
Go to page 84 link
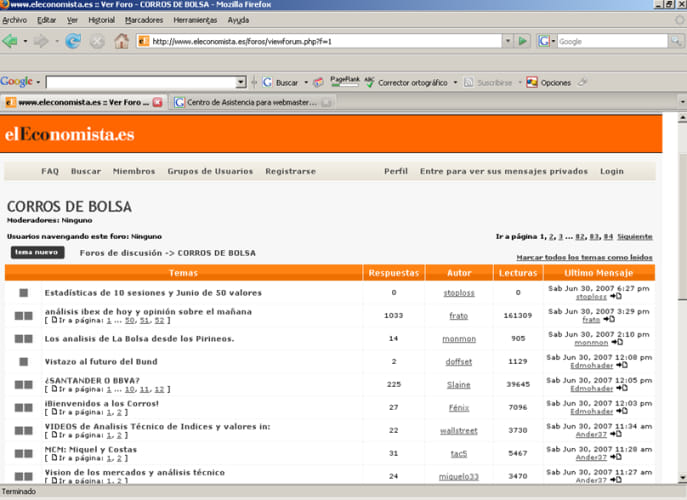pyautogui.click(x=608, y=237)
